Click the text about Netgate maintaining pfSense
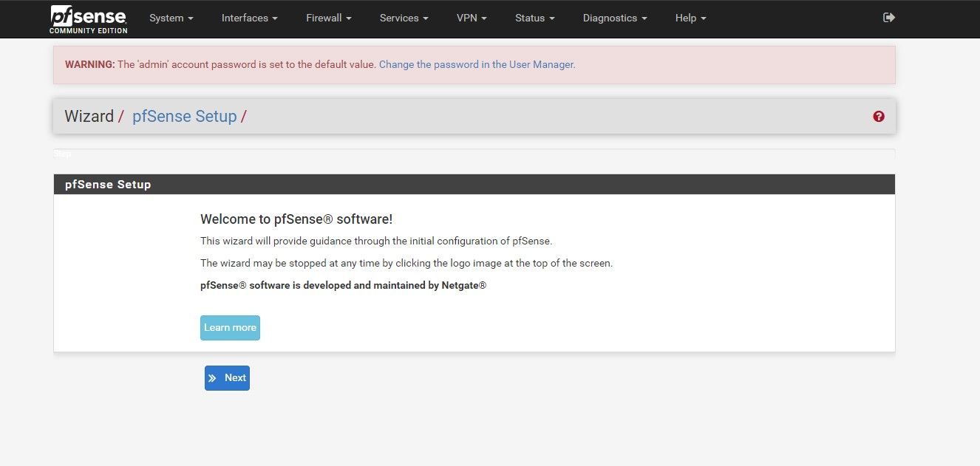Image resolution: width=980 pixels, height=466 pixels. 344,285
